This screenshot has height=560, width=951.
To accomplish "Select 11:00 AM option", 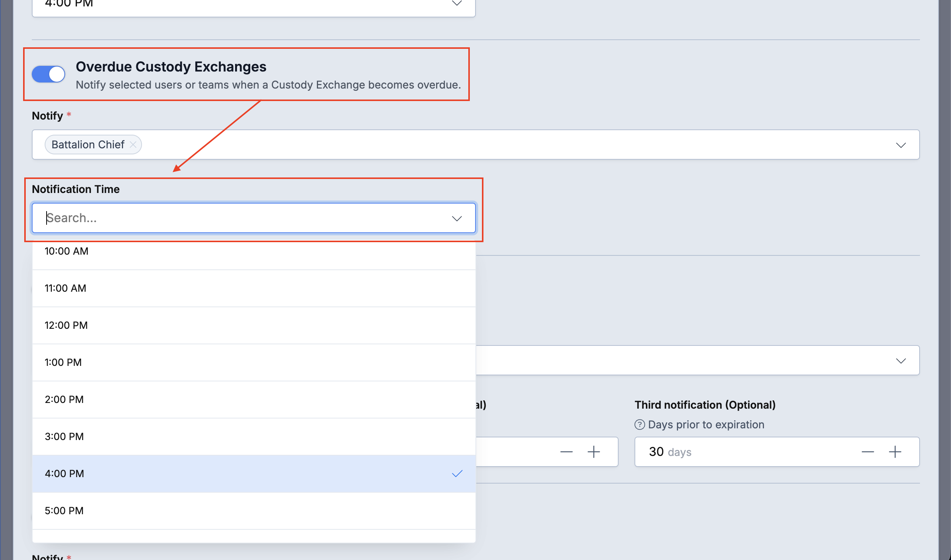I will tap(254, 288).
